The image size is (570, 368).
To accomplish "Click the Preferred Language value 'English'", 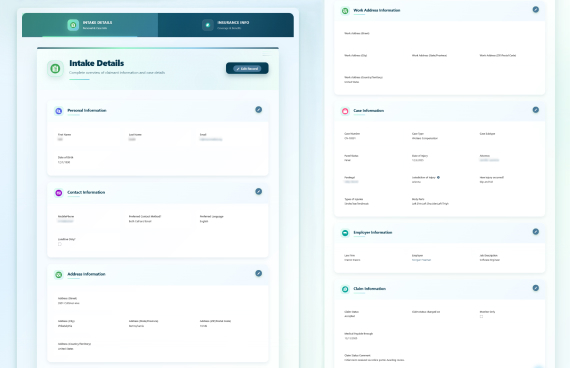I will [x=204, y=221].
